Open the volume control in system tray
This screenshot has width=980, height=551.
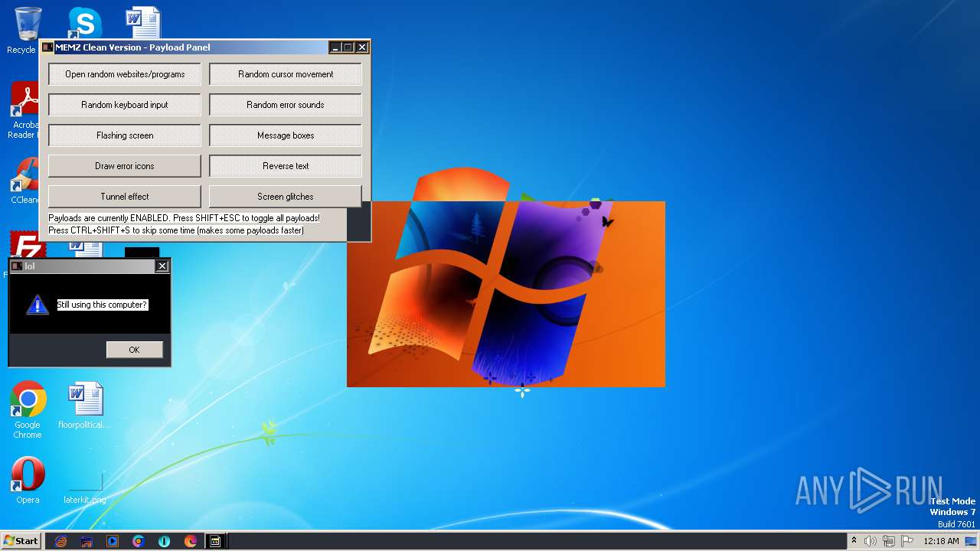pos(871,541)
